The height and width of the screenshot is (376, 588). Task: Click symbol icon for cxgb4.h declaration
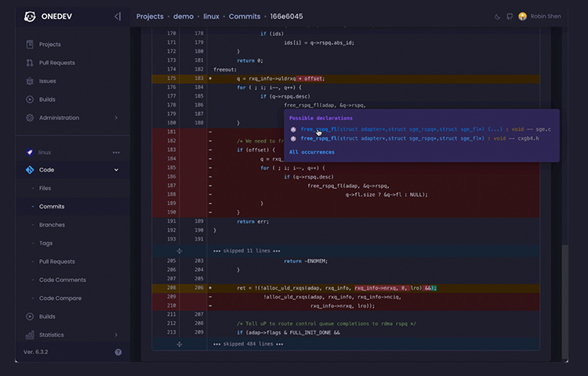click(293, 139)
